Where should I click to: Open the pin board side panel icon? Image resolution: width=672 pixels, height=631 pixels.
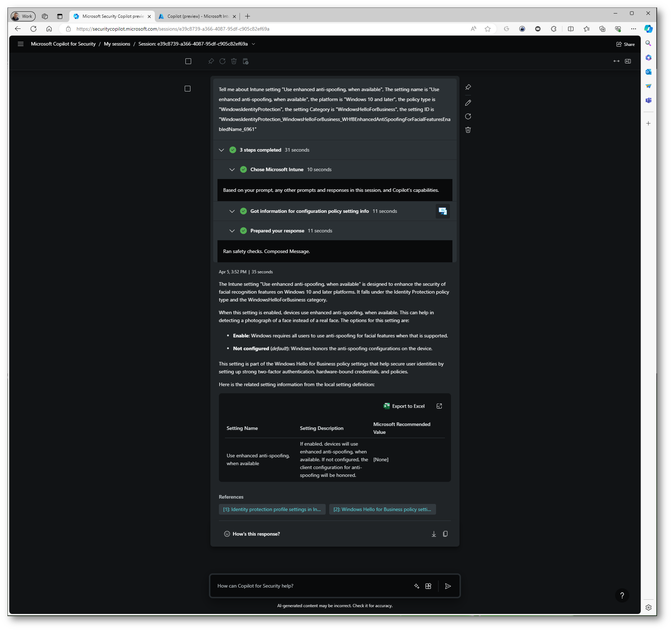[628, 61]
